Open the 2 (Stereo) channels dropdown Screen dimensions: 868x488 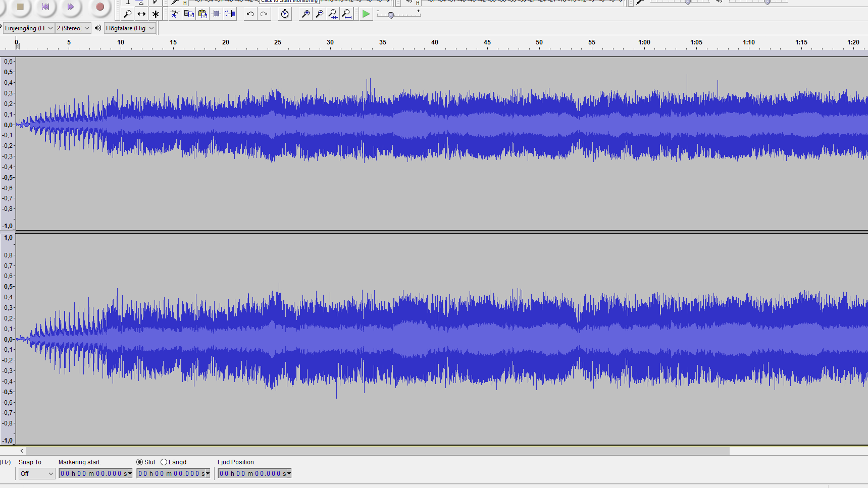[73, 28]
